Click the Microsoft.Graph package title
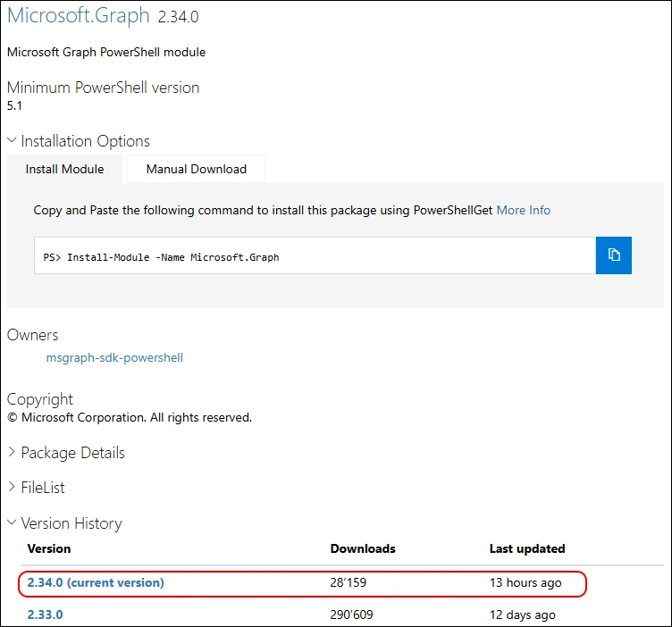672x627 pixels. [x=79, y=20]
